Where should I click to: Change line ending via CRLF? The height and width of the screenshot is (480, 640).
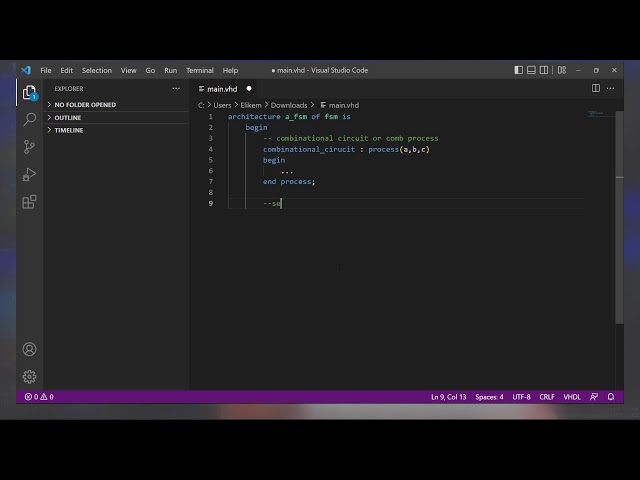point(547,397)
